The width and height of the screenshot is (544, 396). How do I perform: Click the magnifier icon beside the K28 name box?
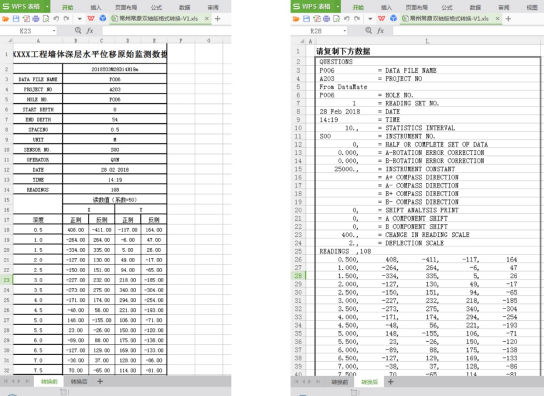[368, 31]
